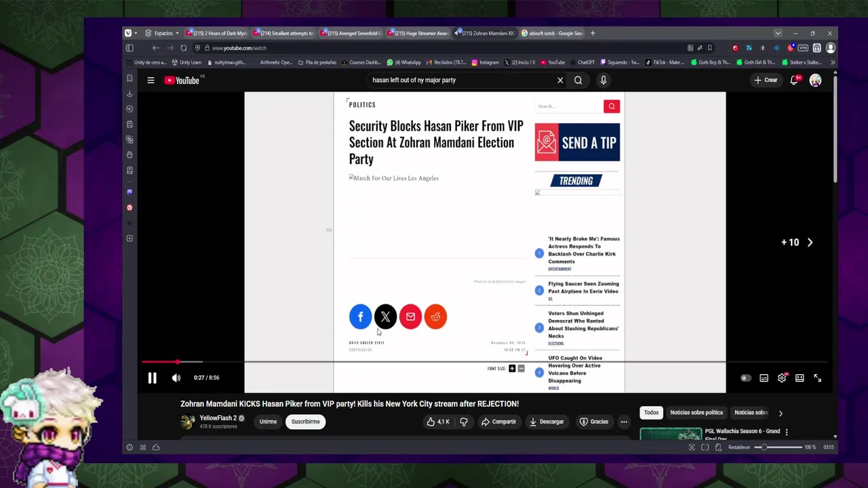Screen dimensions: 868x488
Task: Open the Vivaldi main menu icon
Action: (127, 33)
